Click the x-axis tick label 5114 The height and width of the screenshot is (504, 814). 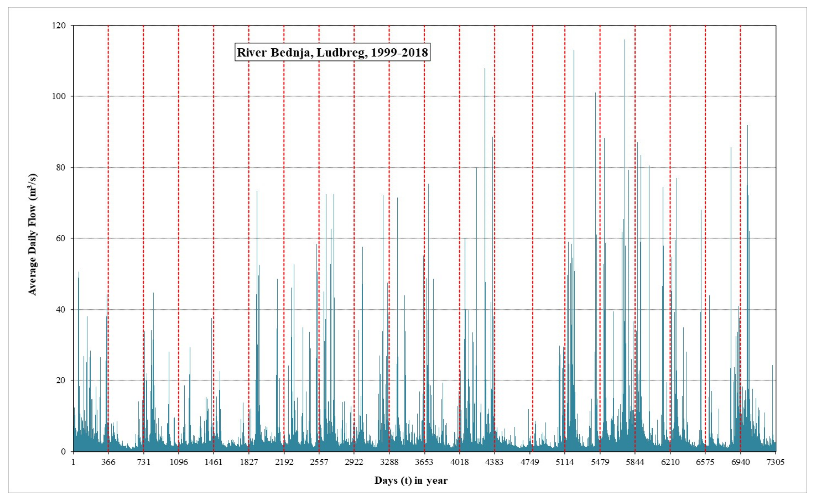point(565,462)
